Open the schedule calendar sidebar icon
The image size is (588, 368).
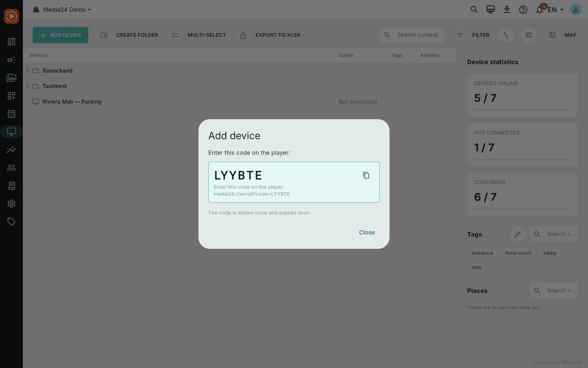(x=11, y=114)
